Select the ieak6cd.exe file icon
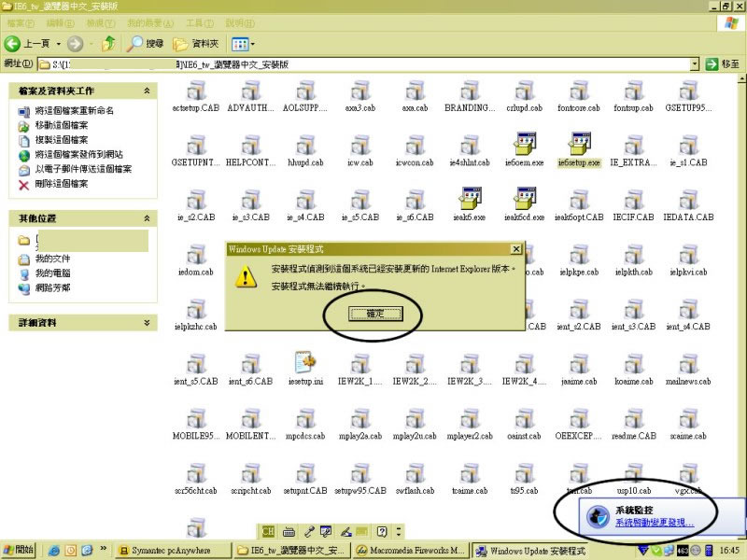 (x=524, y=199)
